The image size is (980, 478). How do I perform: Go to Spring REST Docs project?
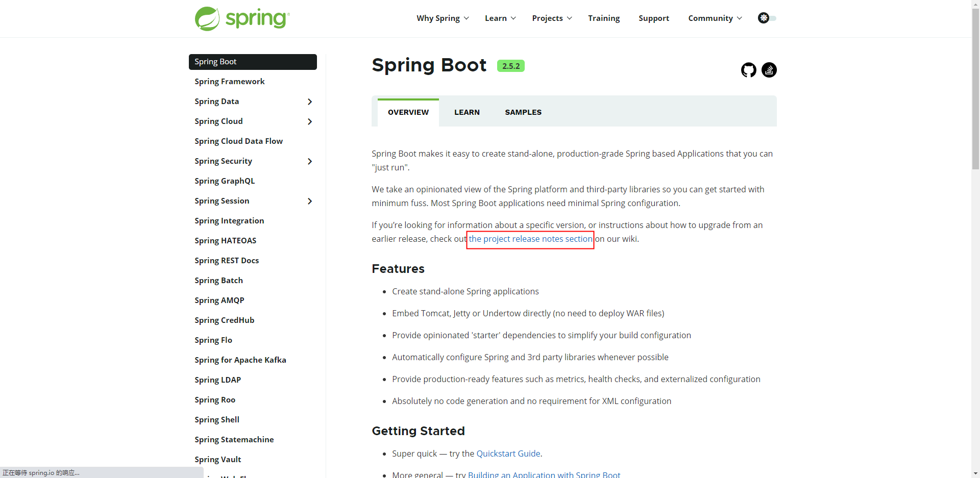227,261
